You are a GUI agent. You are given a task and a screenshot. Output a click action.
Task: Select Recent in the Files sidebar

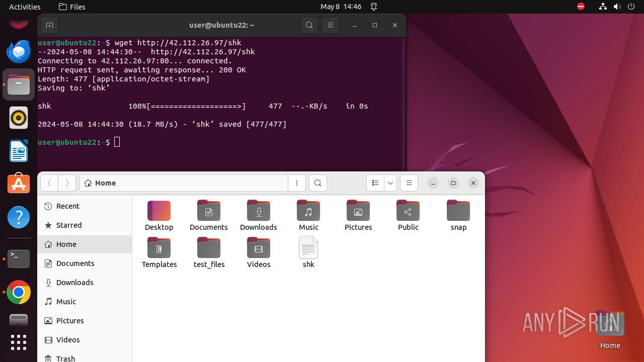click(x=85, y=206)
